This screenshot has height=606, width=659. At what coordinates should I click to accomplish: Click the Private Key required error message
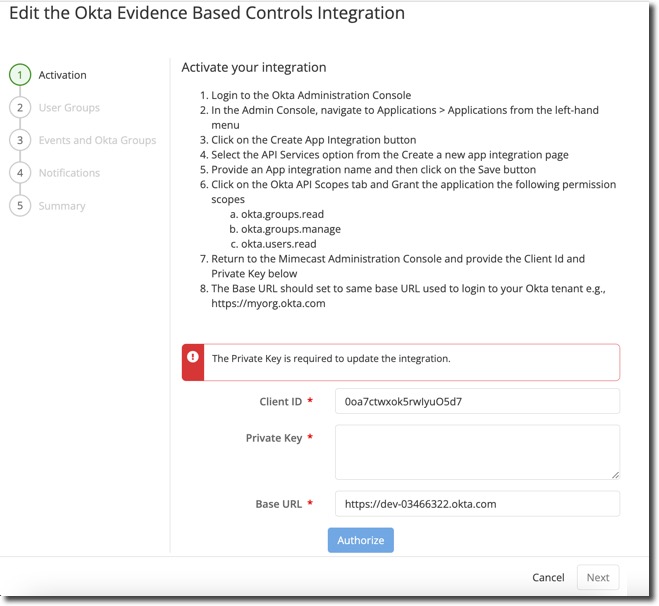click(331, 358)
